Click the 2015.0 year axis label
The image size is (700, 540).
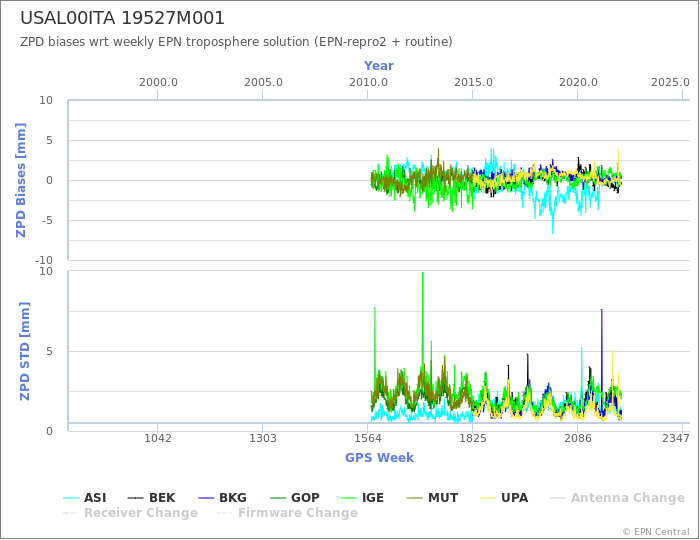click(473, 83)
